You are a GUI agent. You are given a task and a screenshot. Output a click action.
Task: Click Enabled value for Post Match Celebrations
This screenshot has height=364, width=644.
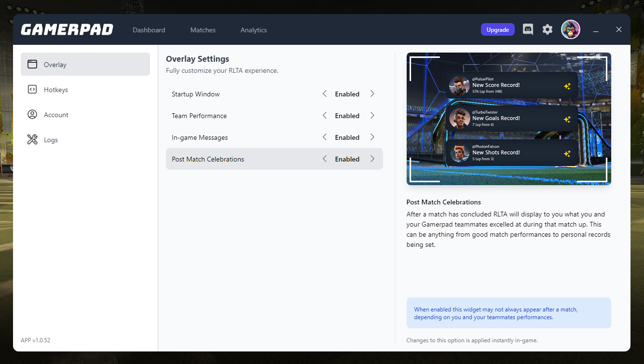click(x=347, y=159)
